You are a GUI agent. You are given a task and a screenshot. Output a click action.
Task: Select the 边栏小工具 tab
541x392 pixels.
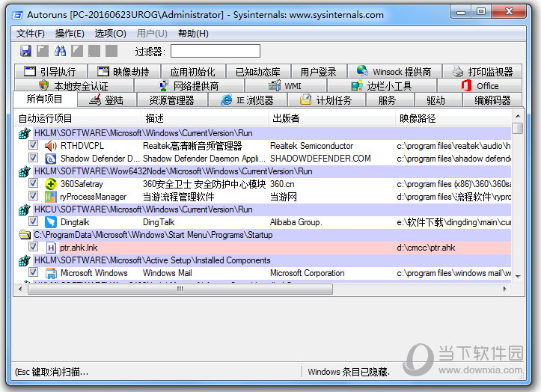(x=382, y=85)
